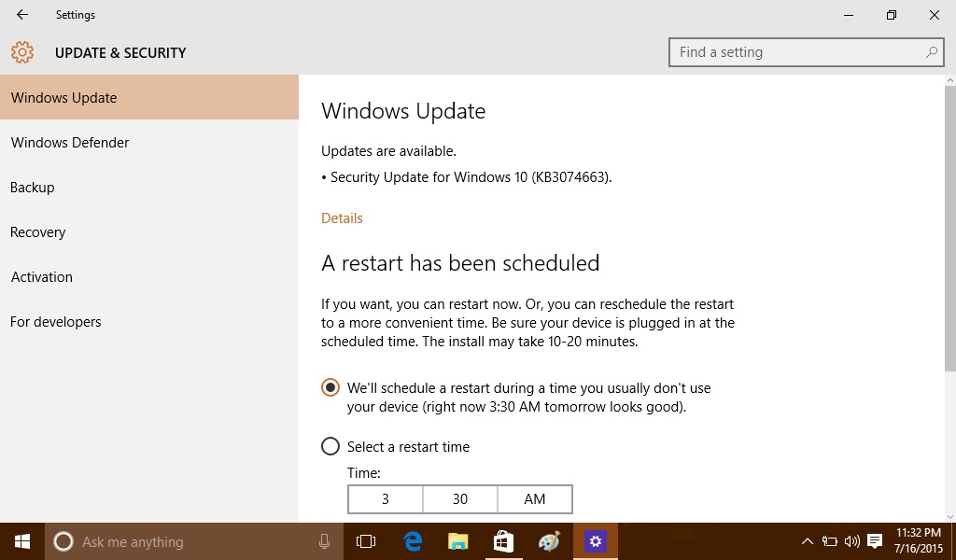Close the Settings window
The height and width of the screenshot is (560, 956).
tap(934, 15)
